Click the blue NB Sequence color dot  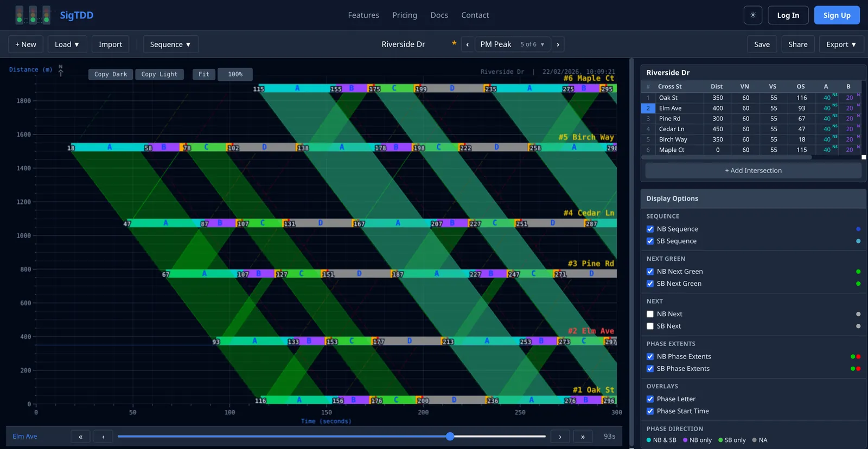pyautogui.click(x=858, y=229)
